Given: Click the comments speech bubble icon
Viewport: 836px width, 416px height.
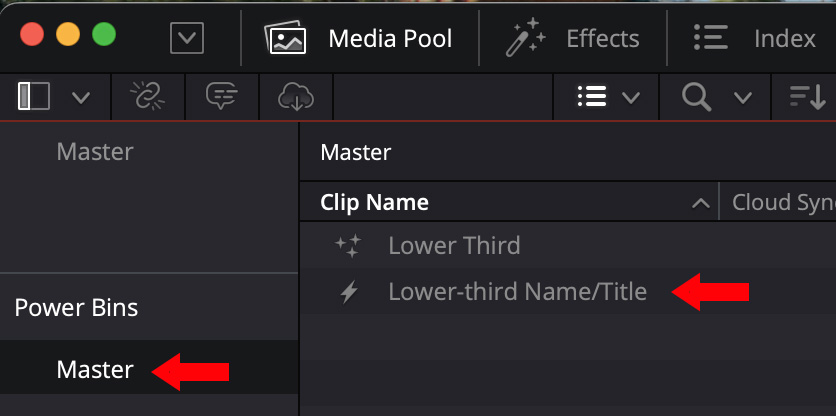Looking at the screenshot, I should tap(221, 96).
